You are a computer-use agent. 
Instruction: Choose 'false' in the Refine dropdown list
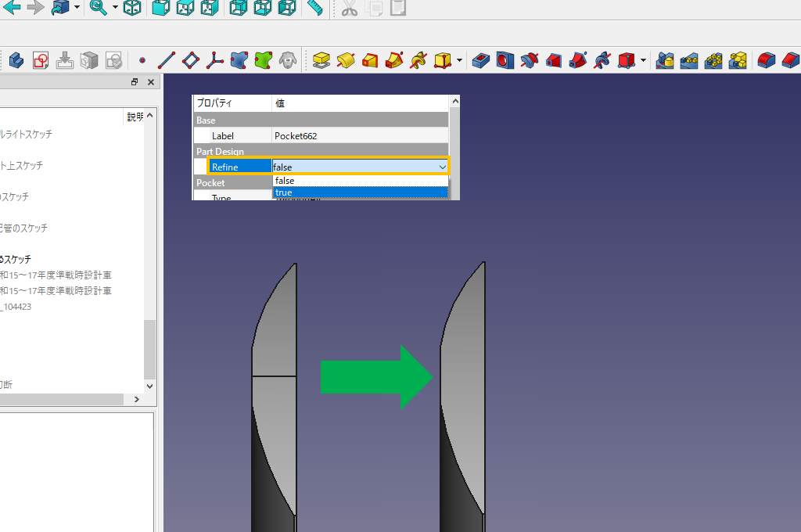tap(360, 181)
